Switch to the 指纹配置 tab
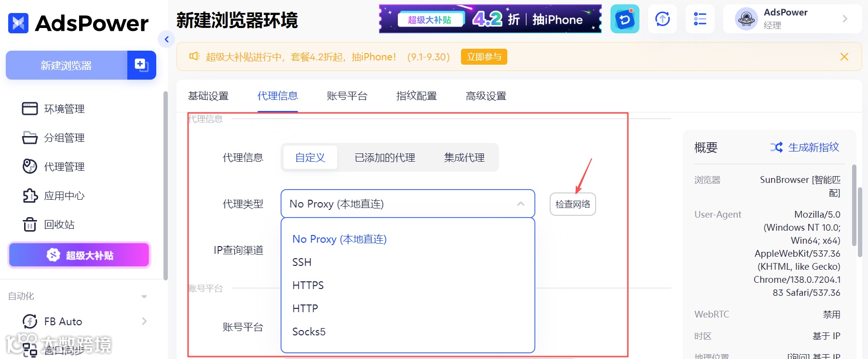 click(x=417, y=96)
